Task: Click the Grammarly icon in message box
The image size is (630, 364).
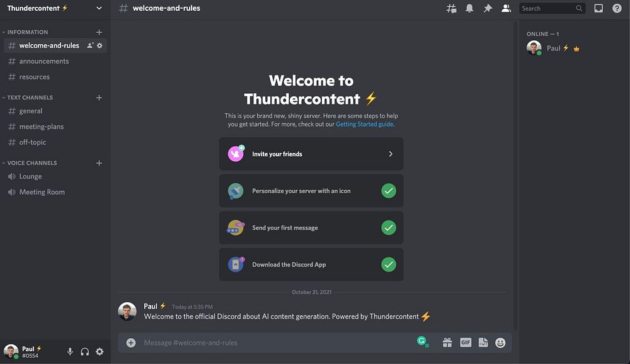Action: (x=422, y=342)
